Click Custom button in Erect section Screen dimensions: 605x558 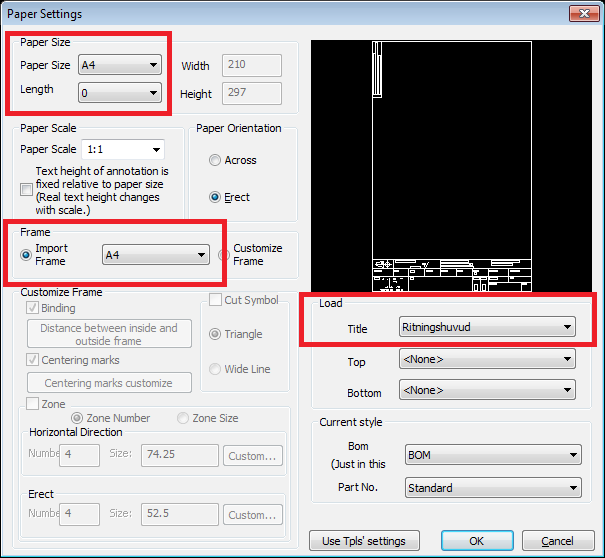coord(253,515)
